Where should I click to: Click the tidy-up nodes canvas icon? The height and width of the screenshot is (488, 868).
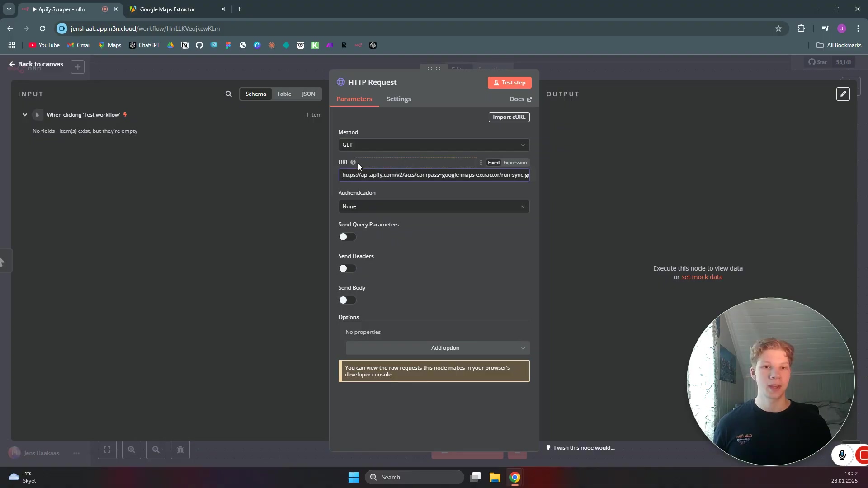click(x=180, y=450)
